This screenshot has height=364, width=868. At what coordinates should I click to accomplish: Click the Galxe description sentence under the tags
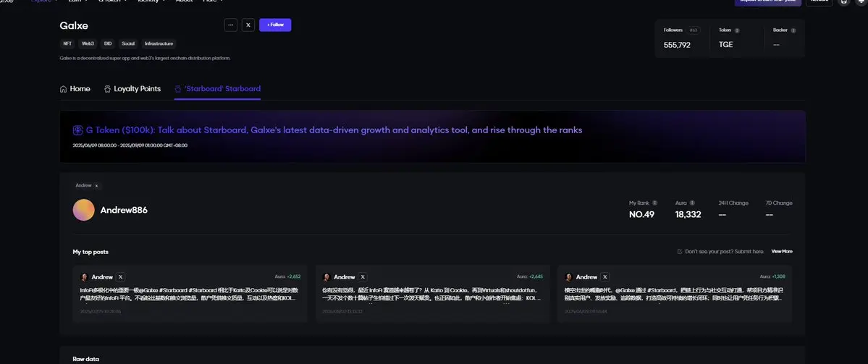click(x=145, y=58)
